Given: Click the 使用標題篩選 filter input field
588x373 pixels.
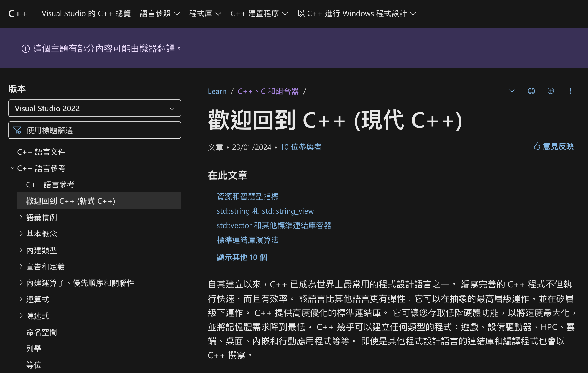Looking at the screenshot, I should (x=95, y=130).
